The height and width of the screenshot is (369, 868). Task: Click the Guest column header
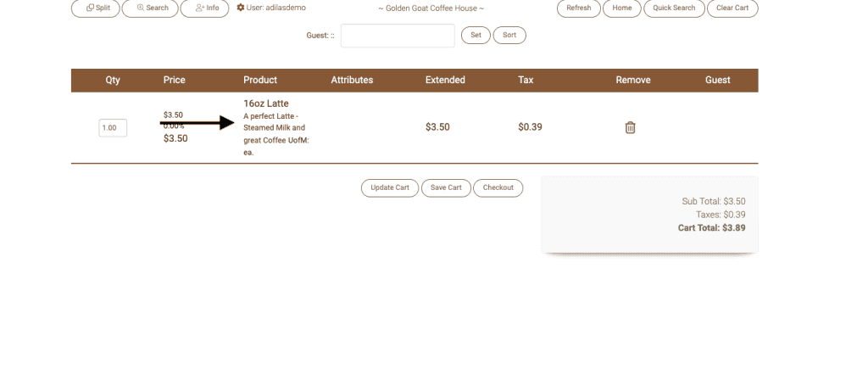click(717, 80)
